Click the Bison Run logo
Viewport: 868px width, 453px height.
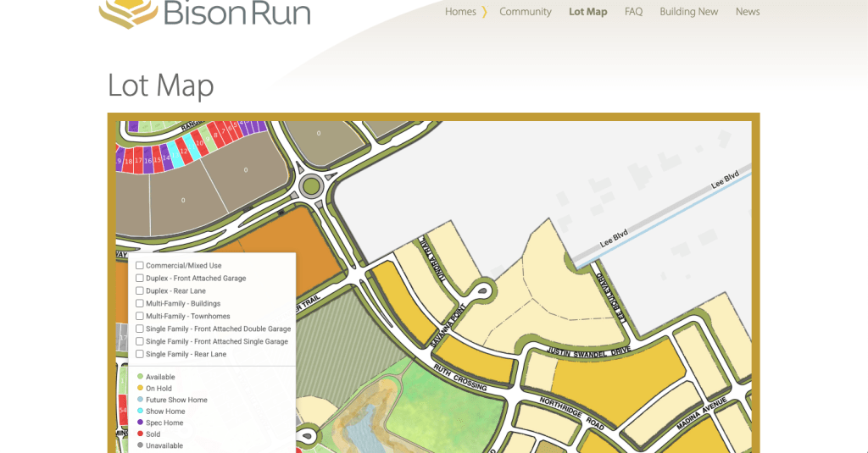click(x=203, y=14)
